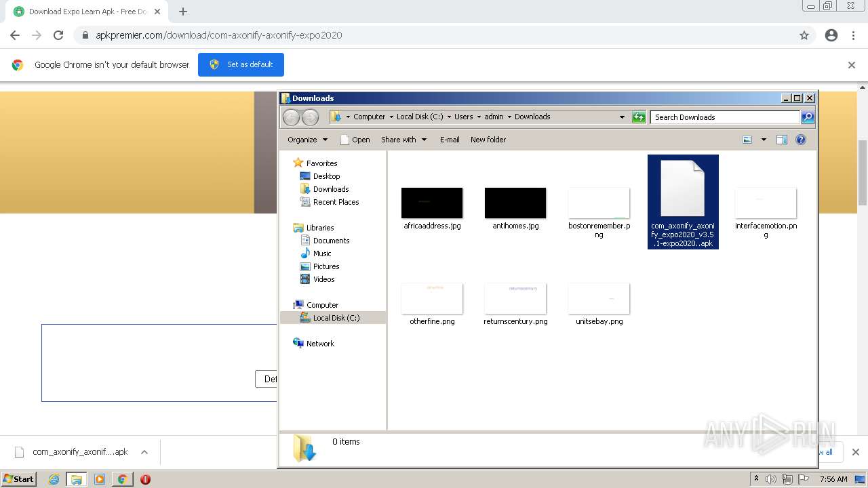The image size is (868, 488).
Task: Click Set as default button
Action: coord(241,64)
